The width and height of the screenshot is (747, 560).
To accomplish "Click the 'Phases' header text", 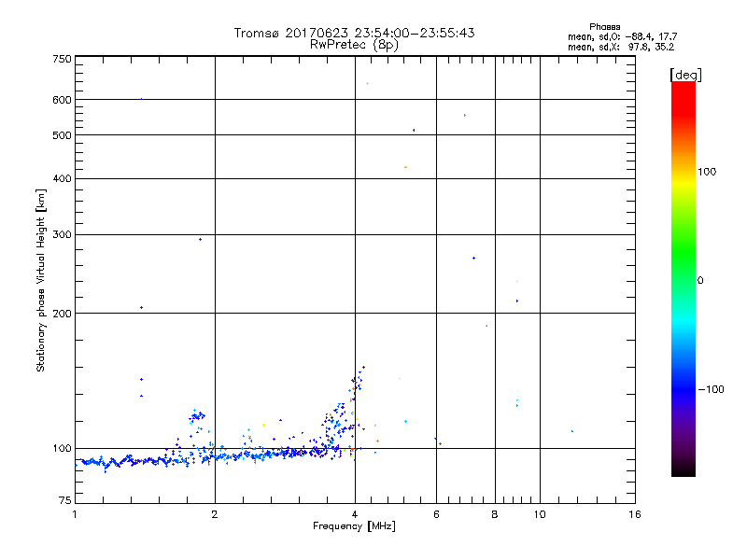I will 604,27.
